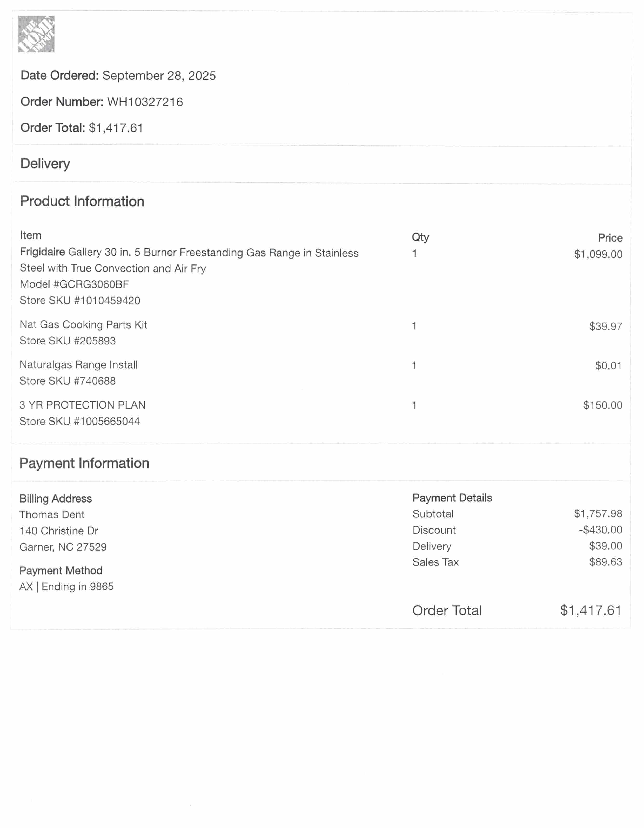Click the Payment Information heading

[84, 463]
